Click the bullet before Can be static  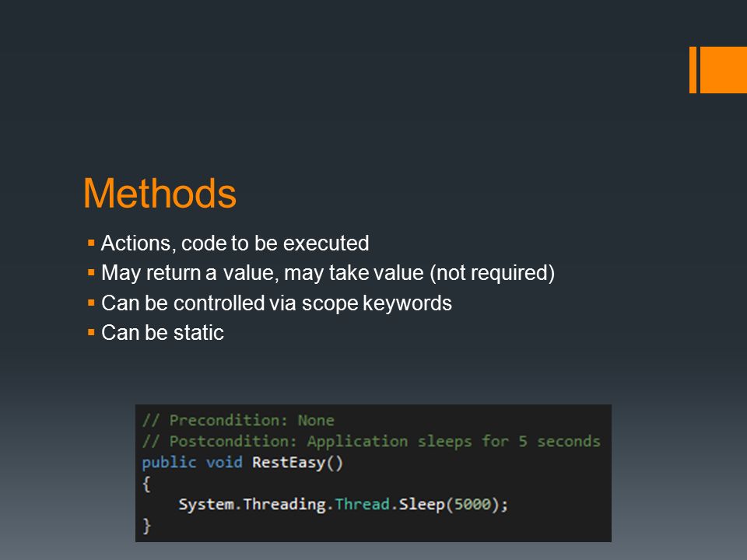[91, 332]
